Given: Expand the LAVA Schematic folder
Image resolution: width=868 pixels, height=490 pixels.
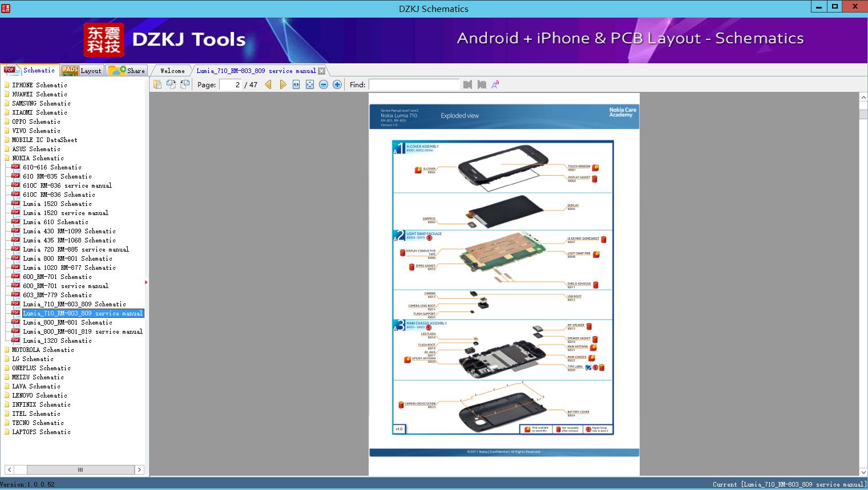Looking at the screenshot, I should click(36, 386).
